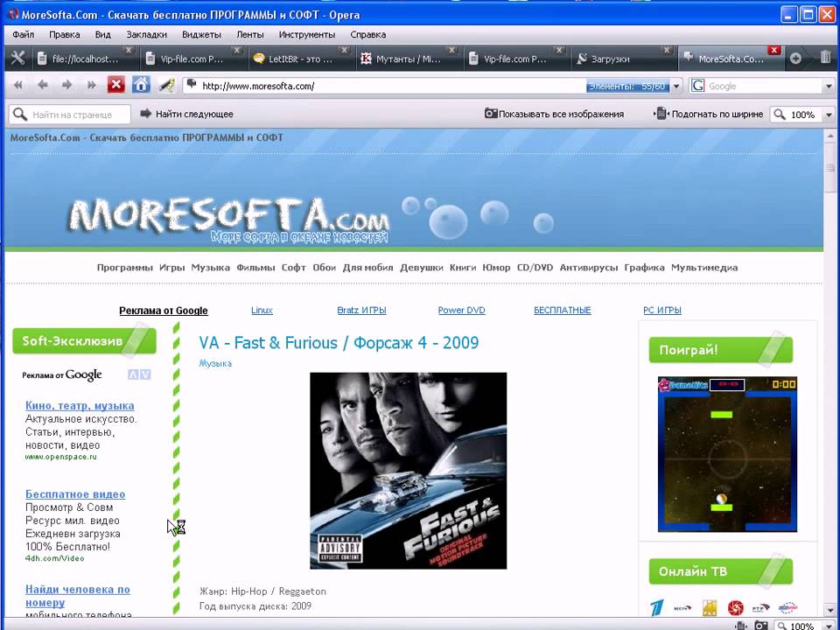
Task: Click the Google ads previous arrow
Action: [133, 375]
